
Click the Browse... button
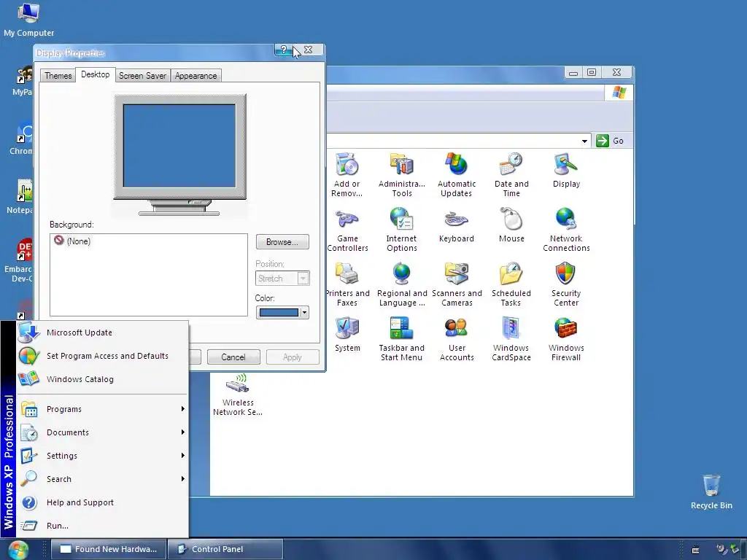coord(282,242)
